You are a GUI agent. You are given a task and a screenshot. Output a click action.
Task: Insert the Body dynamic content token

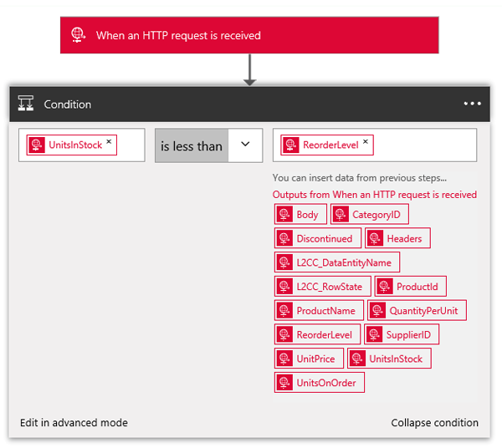(300, 215)
